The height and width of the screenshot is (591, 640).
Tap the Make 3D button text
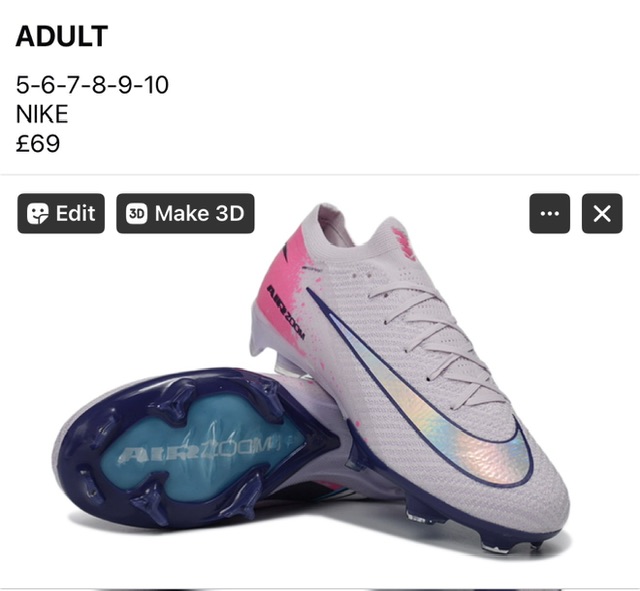199,213
